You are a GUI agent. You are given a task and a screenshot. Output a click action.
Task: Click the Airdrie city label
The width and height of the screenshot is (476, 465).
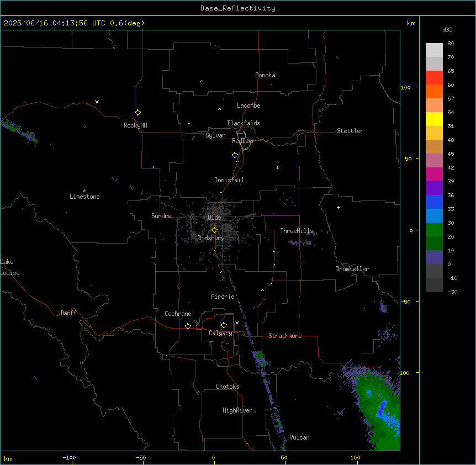pyautogui.click(x=223, y=297)
